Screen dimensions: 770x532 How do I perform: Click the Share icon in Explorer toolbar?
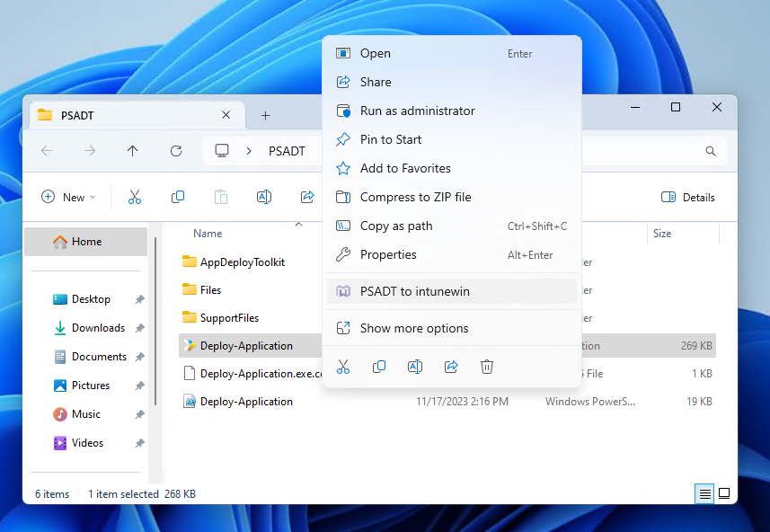click(x=307, y=197)
